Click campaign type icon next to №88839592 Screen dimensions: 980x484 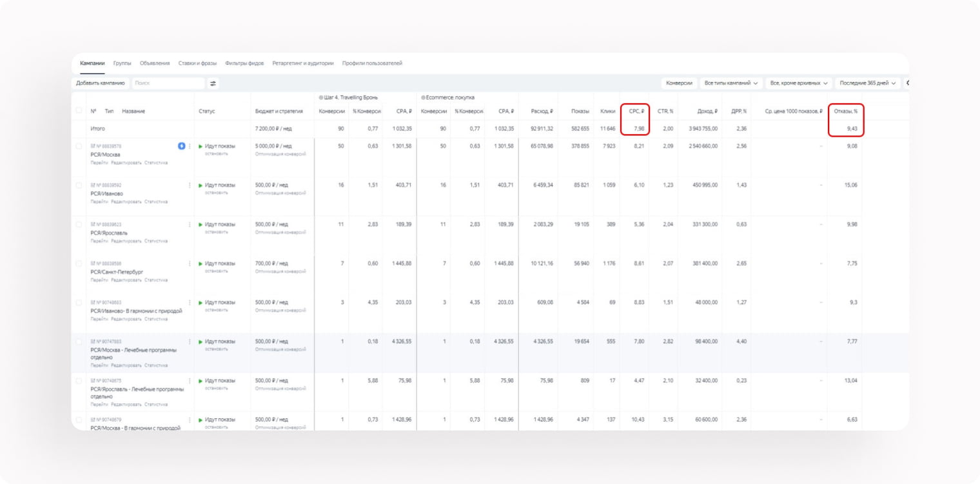pos(93,185)
